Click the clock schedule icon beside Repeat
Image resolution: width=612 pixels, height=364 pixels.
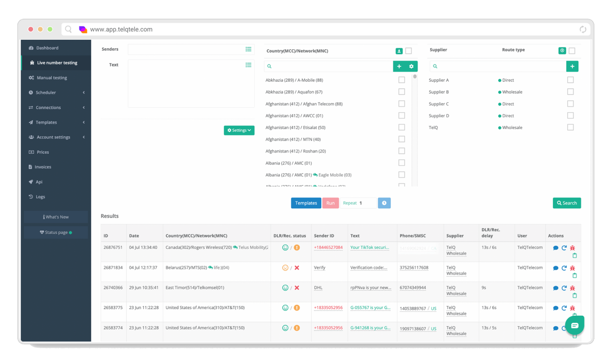384,203
